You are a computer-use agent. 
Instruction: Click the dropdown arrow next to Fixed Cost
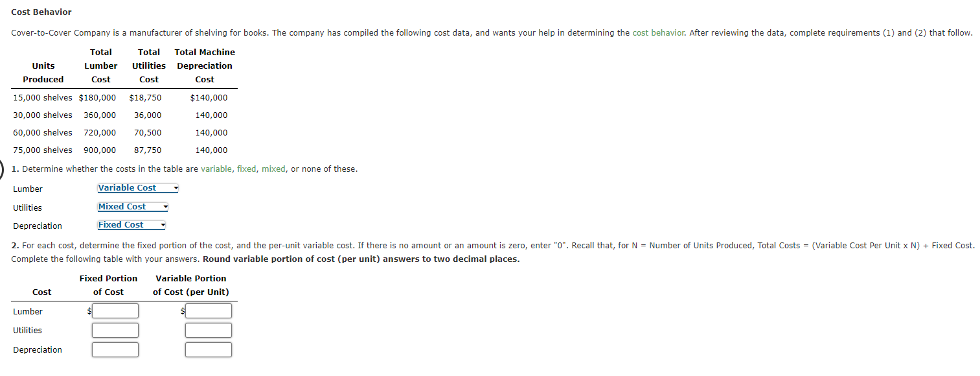pyautogui.click(x=161, y=225)
